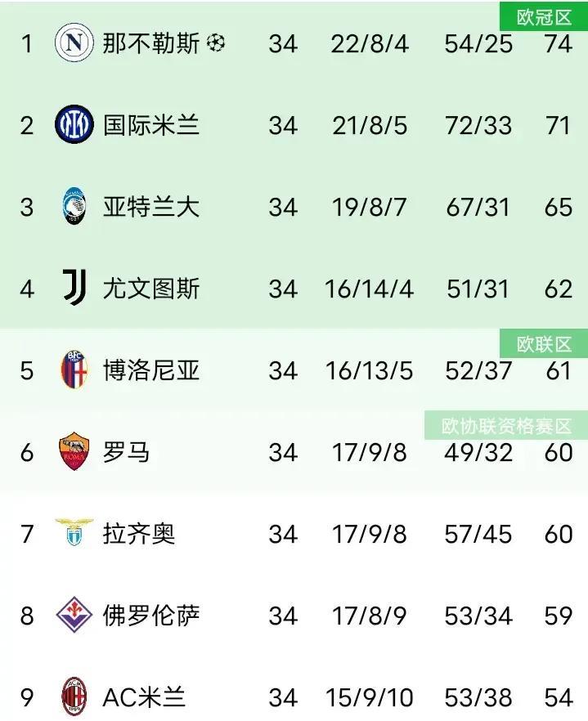The width and height of the screenshot is (588, 721).
Task: Click the Champions League ball icon beside 那不勒斯
Action: (215, 43)
